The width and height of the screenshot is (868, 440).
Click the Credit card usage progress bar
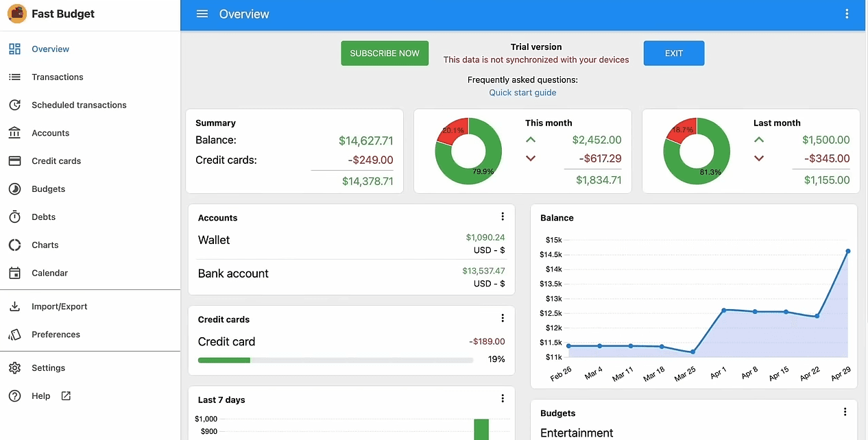point(335,360)
